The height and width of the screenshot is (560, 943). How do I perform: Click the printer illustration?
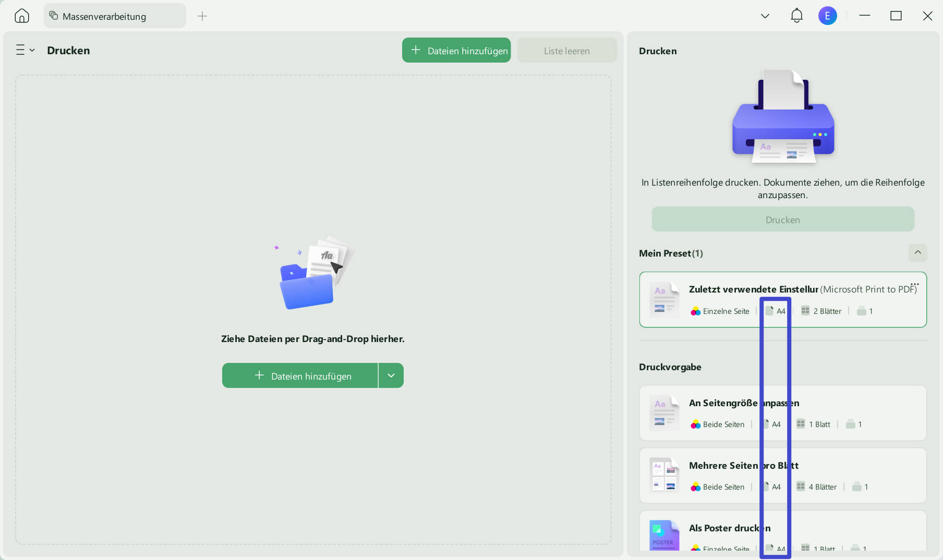pyautogui.click(x=783, y=116)
